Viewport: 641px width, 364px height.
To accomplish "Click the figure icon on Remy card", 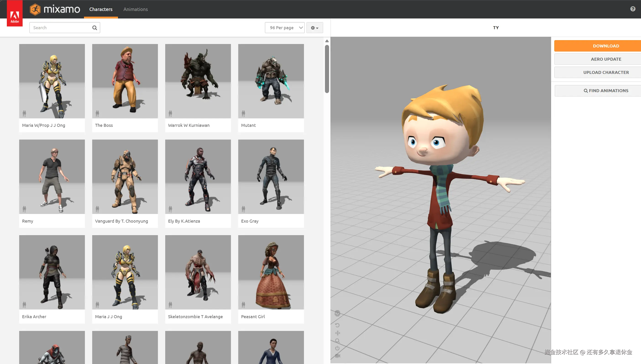I will click(x=24, y=209).
